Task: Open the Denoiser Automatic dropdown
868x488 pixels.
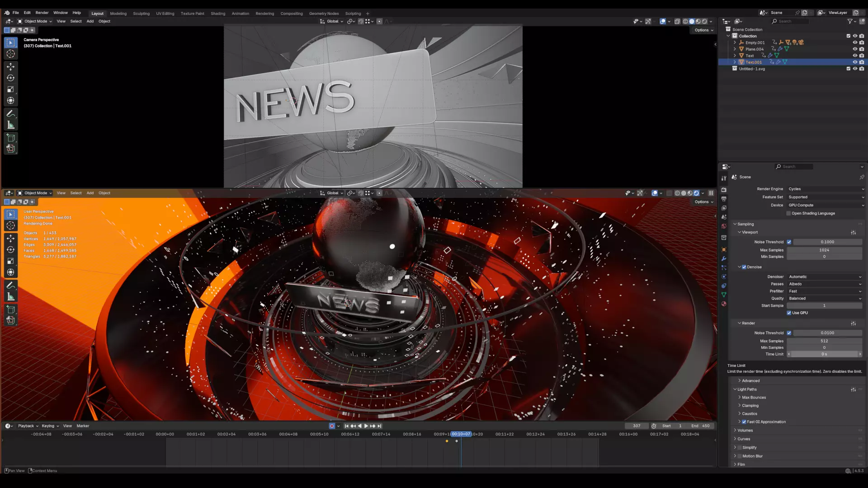Action: click(x=825, y=277)
